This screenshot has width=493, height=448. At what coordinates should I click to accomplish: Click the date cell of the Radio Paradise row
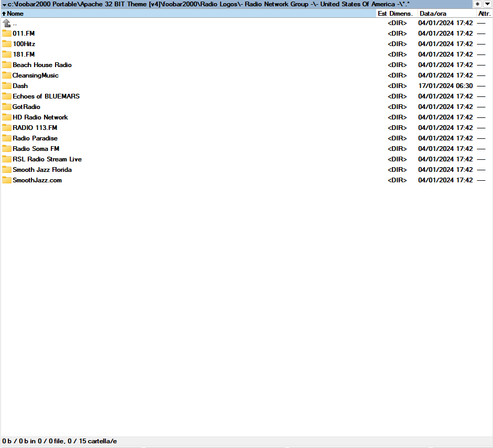point(445,138)
